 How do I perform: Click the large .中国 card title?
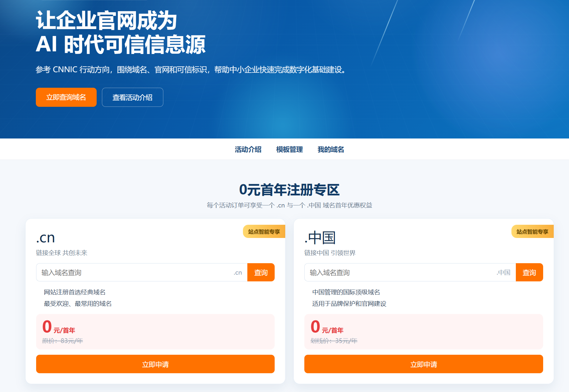point(320,238)
